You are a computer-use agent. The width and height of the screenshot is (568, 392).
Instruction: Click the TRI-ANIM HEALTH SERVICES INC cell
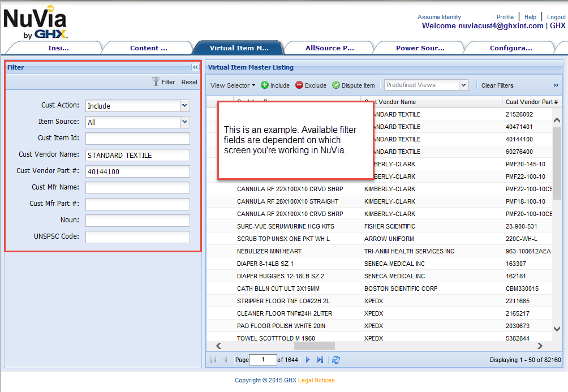[x=409, y=251]
